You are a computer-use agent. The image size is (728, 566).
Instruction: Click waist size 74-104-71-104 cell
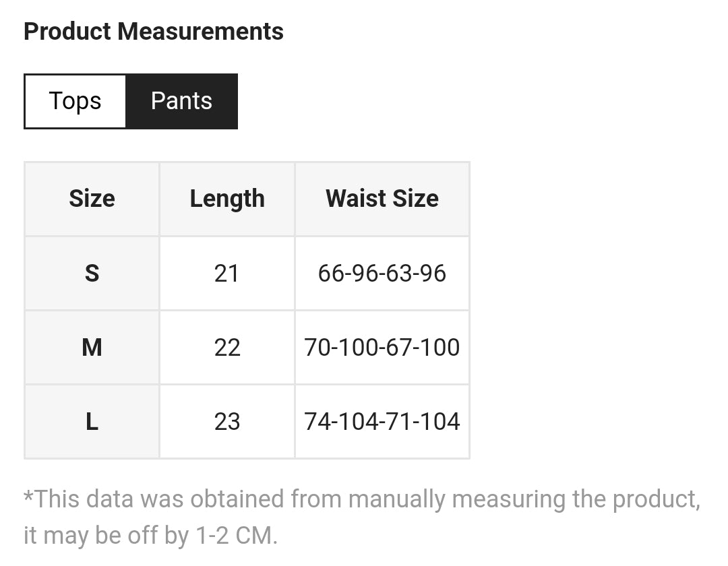[x=382, y=422]
